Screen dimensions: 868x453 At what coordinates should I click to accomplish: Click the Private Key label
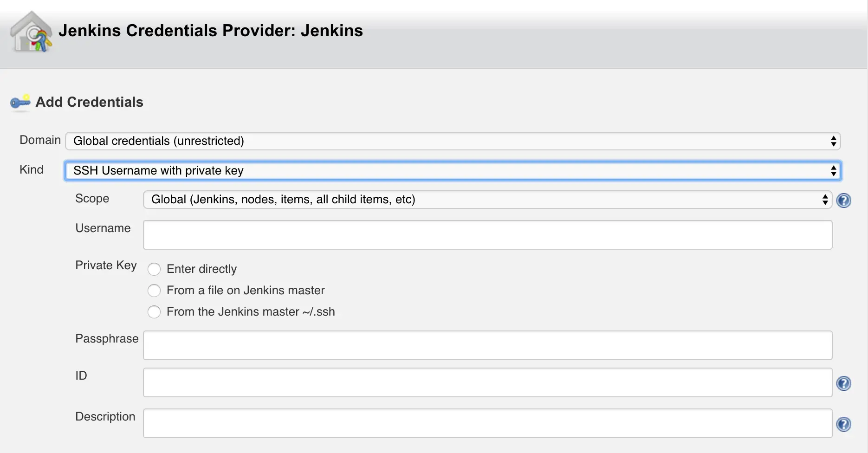[106, 265]
